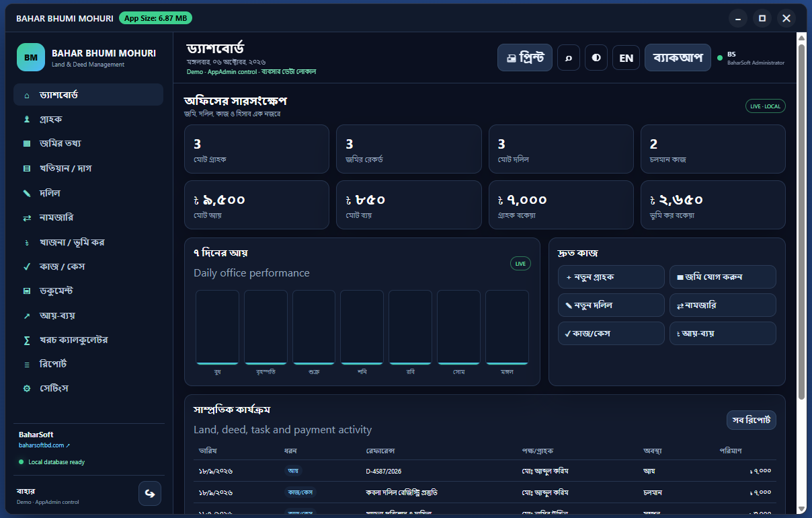Toggle dark/light theme contrast icon

tap(596, 58)
